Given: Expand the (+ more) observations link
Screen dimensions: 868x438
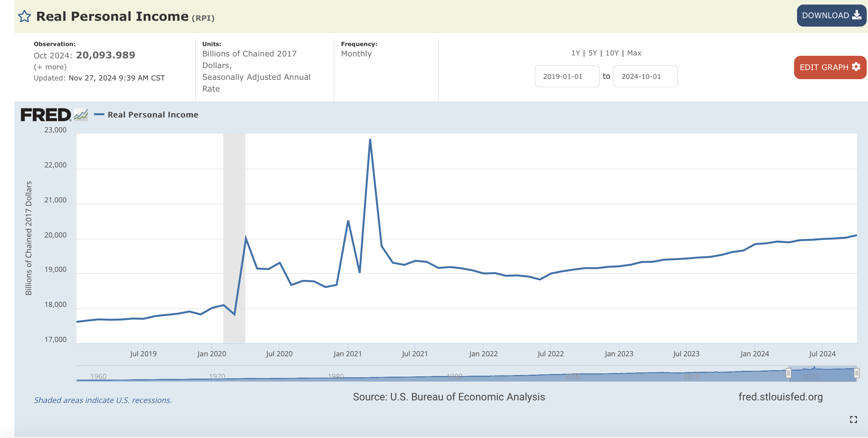Looking at the screenshot, I should tap(50, 67).
